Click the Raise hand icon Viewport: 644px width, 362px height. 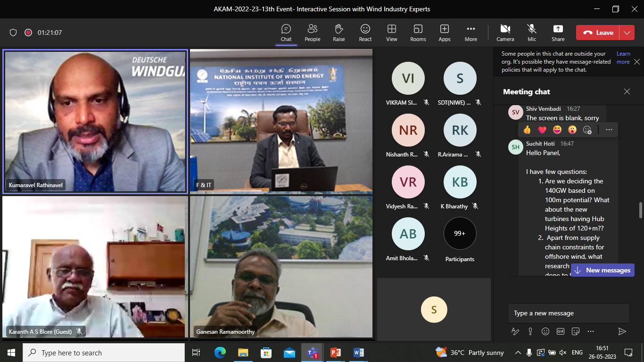pos(339,33)
